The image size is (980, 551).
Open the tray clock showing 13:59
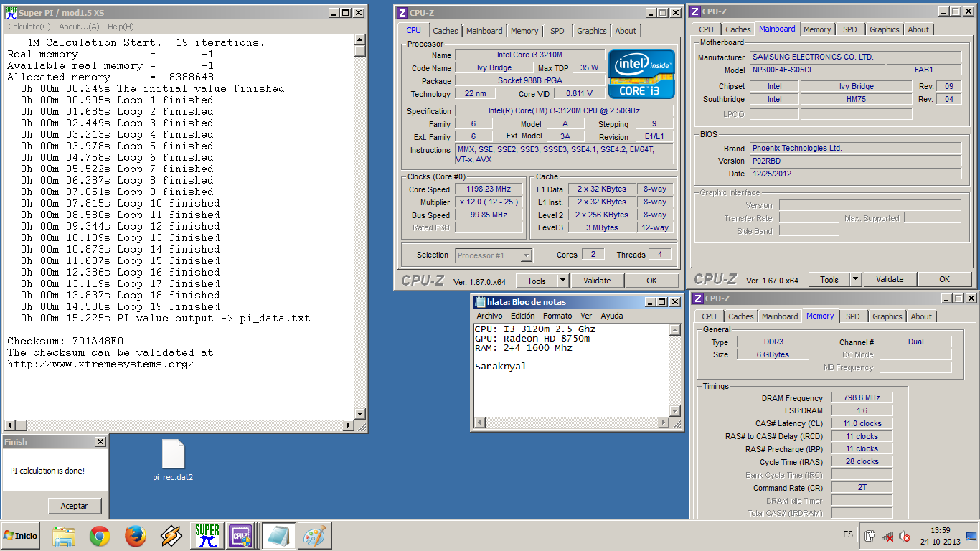coord(940,536)
